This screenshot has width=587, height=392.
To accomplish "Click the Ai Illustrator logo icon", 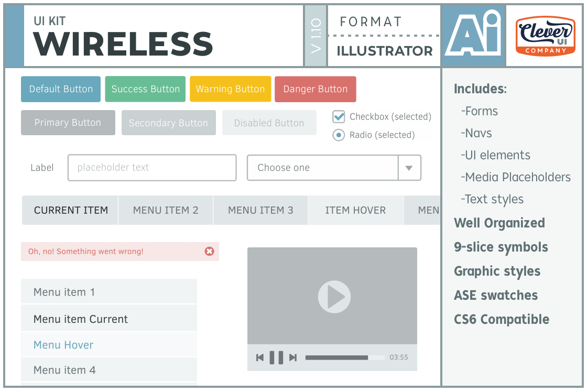I will coord(473,36).
